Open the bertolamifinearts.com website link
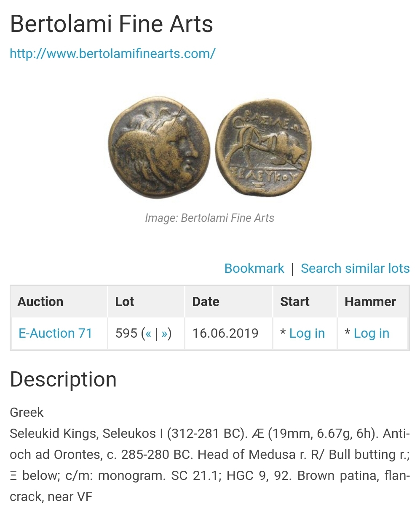This screenshot has height=520, width=420. coord(112,54)
